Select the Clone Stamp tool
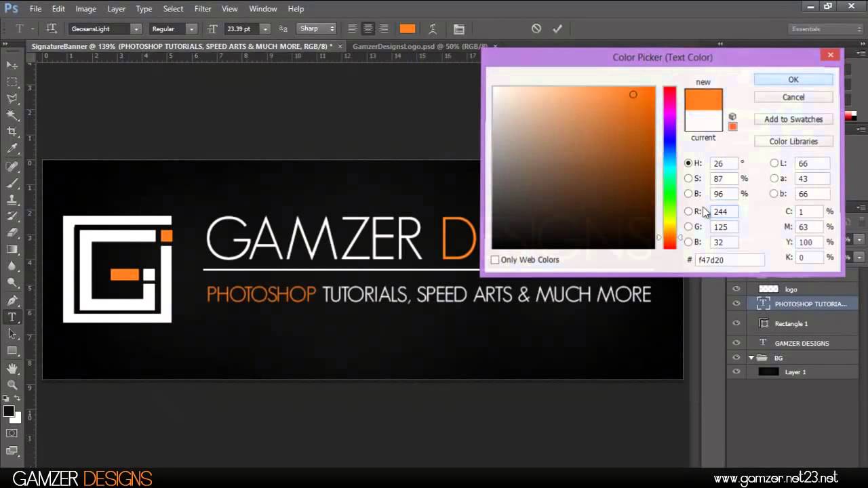Screen dimensions: 868x488 [12, 200]
